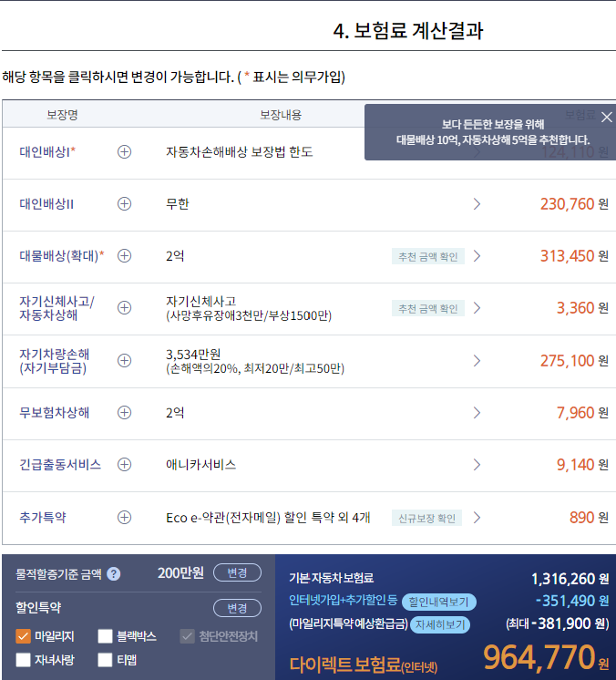
Task: Open chevron arrow in 무보험차상해 row
Action: tap(477, 412)
